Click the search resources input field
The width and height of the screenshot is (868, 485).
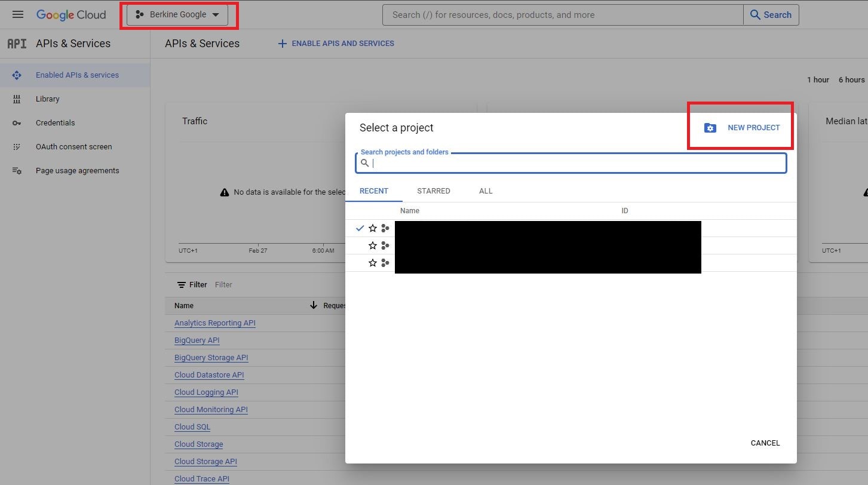click(x=563, y=15)
